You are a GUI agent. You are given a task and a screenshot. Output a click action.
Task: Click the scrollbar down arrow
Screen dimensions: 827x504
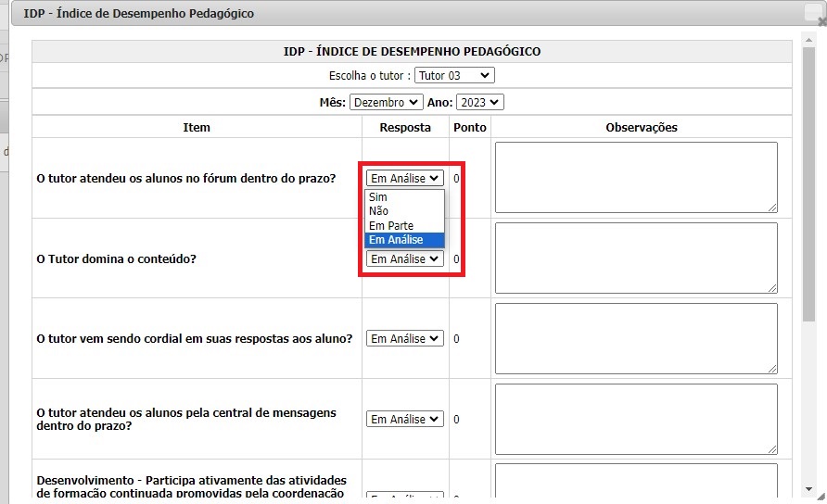[808, 488]
